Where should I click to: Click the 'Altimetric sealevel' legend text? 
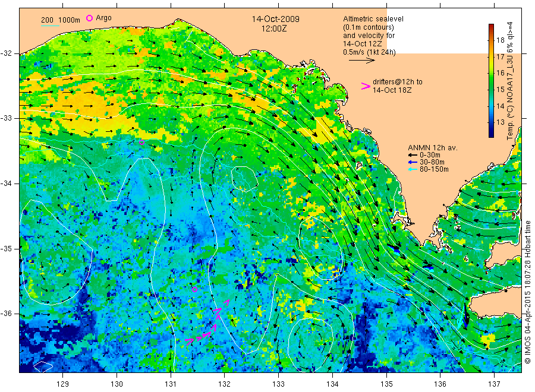pos(373,19)
